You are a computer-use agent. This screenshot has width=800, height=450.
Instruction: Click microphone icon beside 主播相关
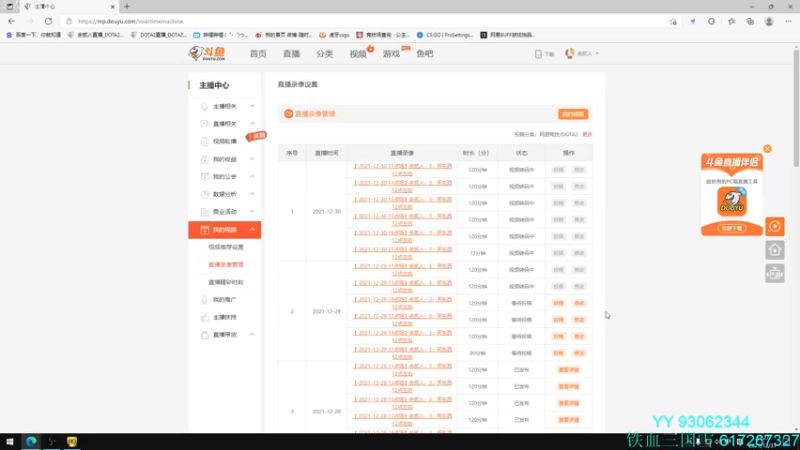click(x=205, y=106)
